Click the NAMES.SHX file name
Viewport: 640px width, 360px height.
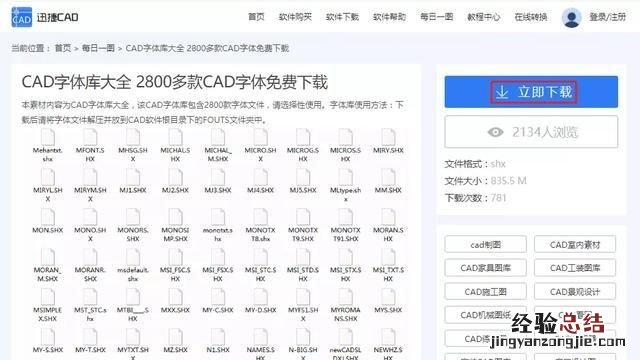click(x=260, y=353)
